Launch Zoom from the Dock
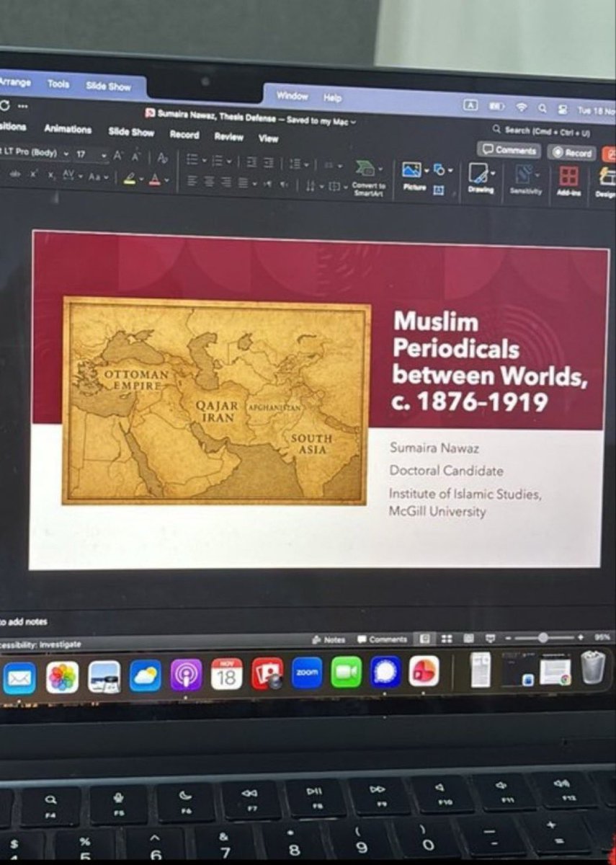Viewport: 616px width, 865px height. point(306,673)
